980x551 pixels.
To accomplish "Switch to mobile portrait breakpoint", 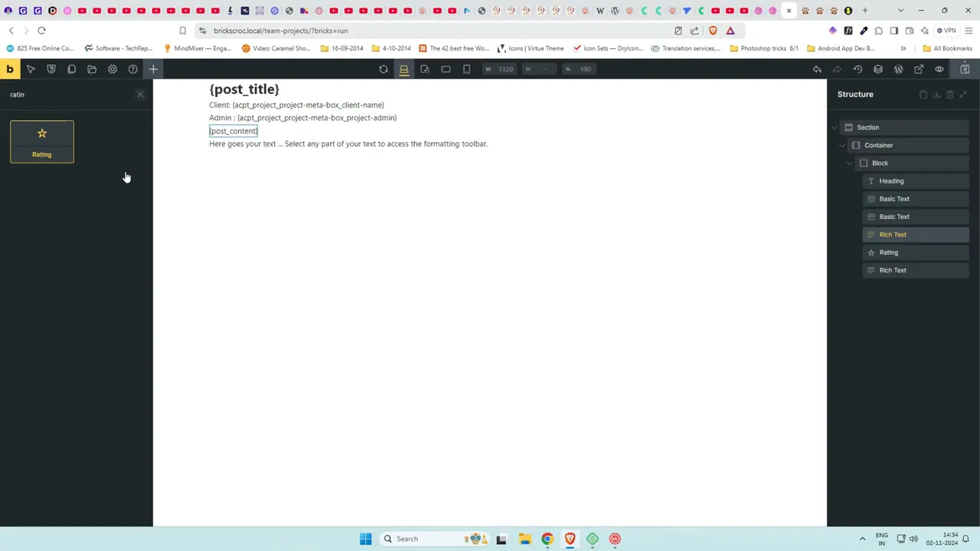I will 466,70.
